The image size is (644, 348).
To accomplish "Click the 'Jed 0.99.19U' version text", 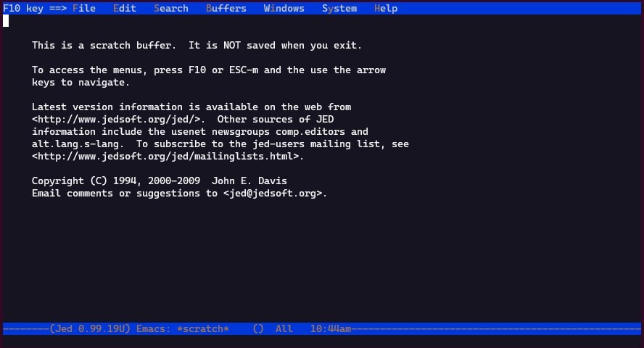I will point(90,328).
